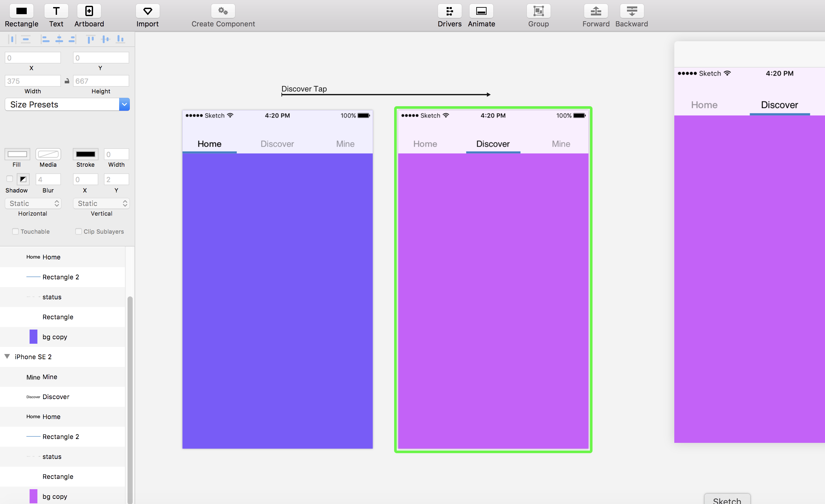Image resolution: width=825 pixels, height=504 pixels.
Task: Open the Fill color swatch
Action: tap(17, 154)
